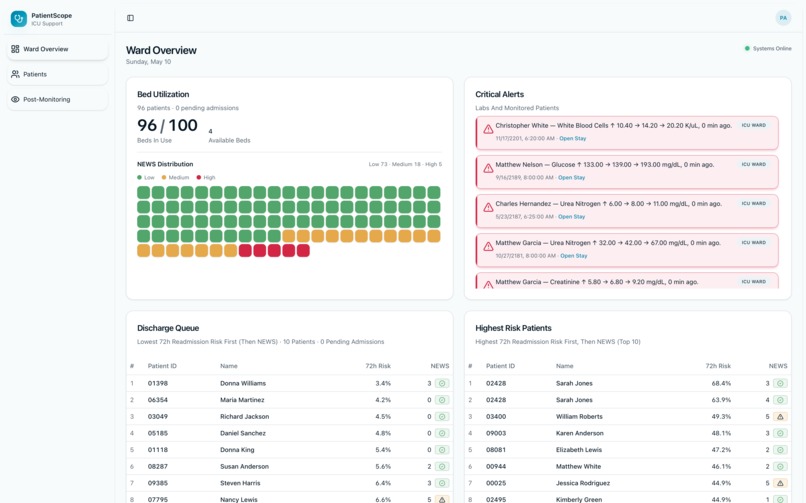
Task: Click NEWS status icon for Donna King
Action: 442,450
